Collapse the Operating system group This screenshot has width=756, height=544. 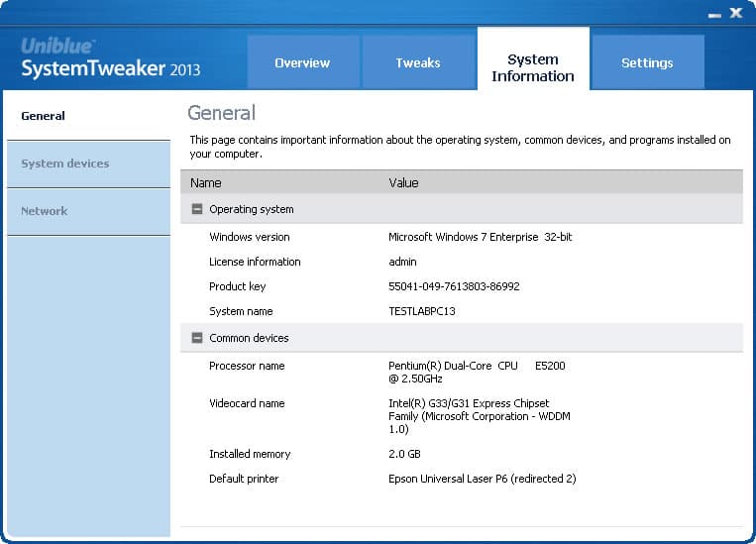pos(197,209)
